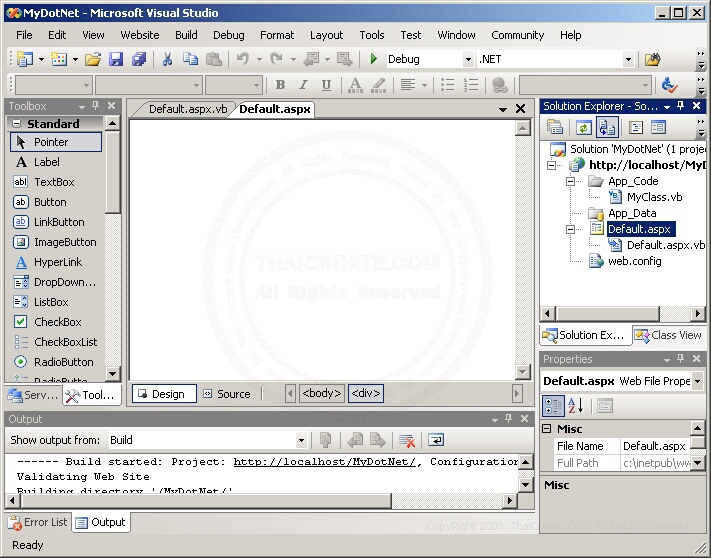
Task: Open the Community menu
Action: pos(517,35)
